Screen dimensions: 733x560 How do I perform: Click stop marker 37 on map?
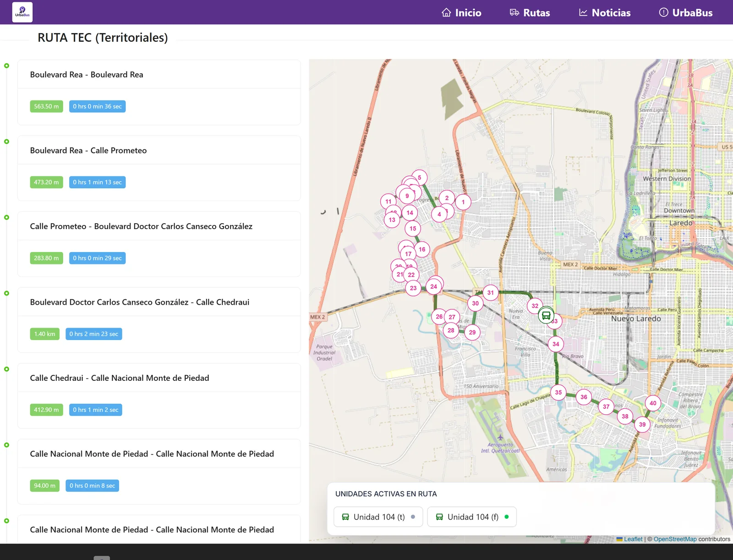tap(606, 407)
